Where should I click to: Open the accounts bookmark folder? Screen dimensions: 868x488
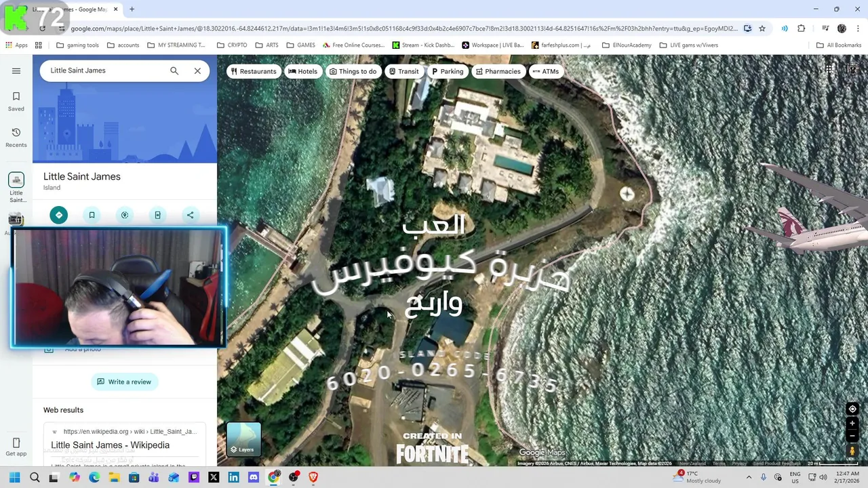pyautogui.click(x=123, y=45)
